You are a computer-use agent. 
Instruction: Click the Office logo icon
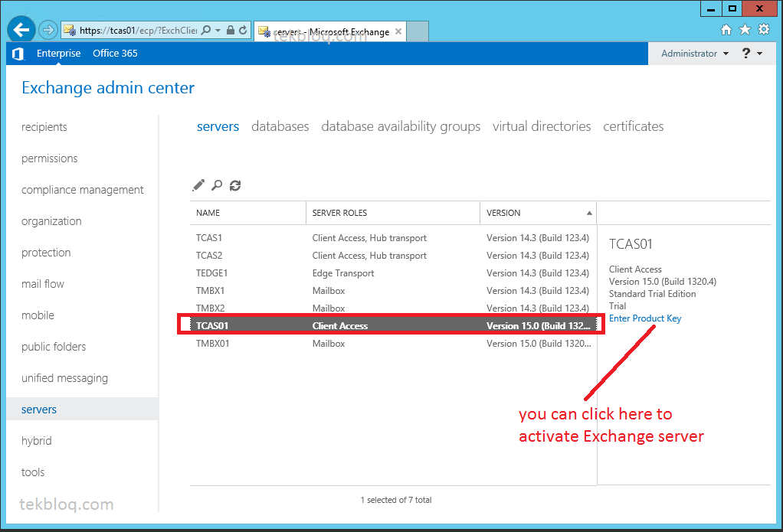pyautogui.click(x=18, y=54)
